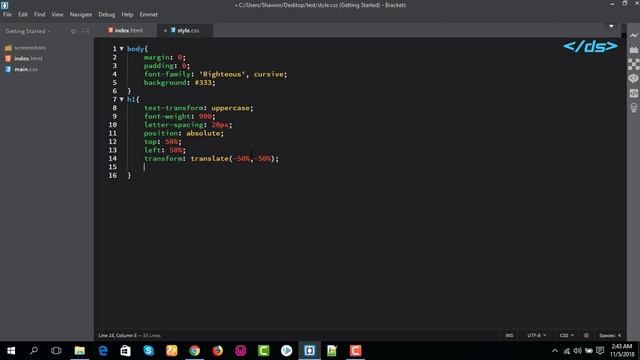640x360 pixels.
Task: Click the translate function on line 14
Action: pos(209,158)
